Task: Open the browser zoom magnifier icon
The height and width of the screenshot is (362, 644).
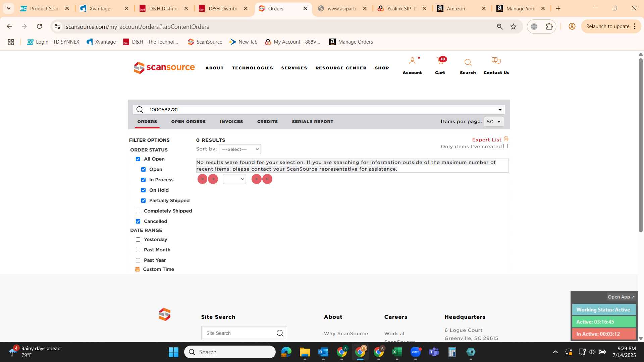Action: coord(500,26)
